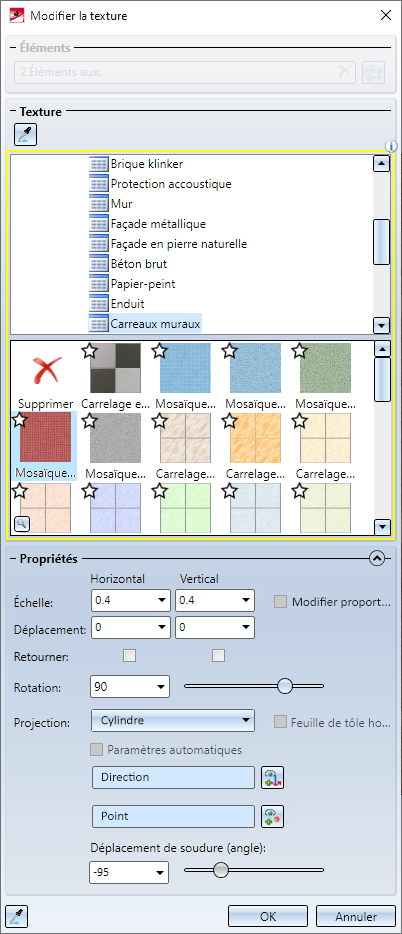Screen dimensions: 402x934
Task: Click the Béton brut category icon
Action: 98,264
